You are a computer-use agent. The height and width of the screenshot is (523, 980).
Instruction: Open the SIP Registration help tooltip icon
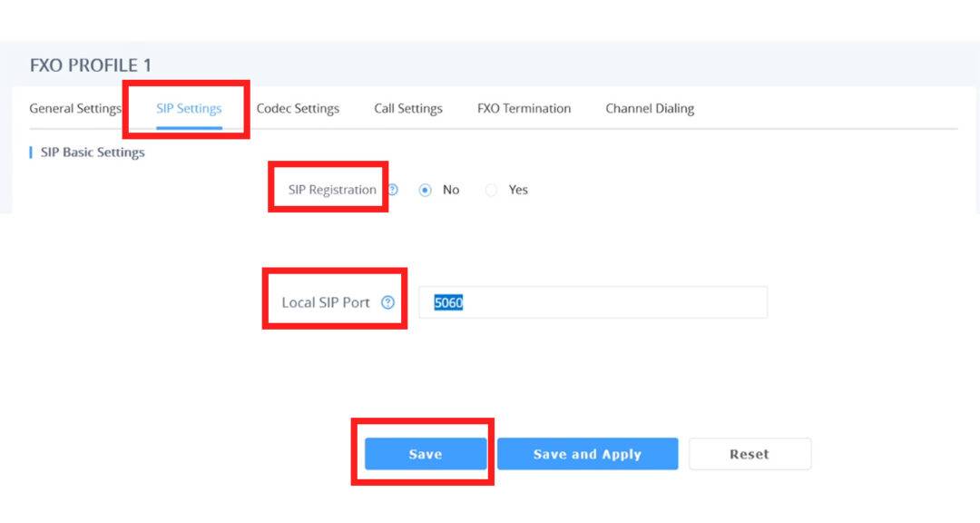pos(393,190)
